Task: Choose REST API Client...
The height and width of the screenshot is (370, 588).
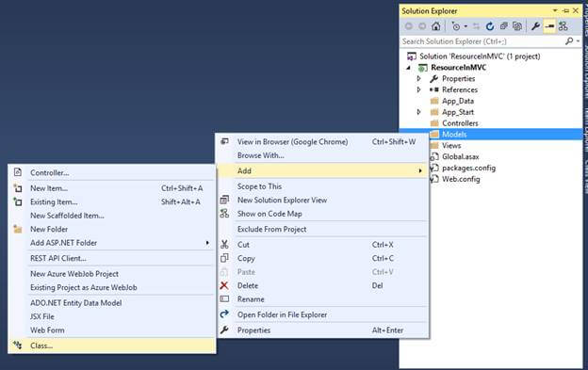Action: tap(112, 258)
